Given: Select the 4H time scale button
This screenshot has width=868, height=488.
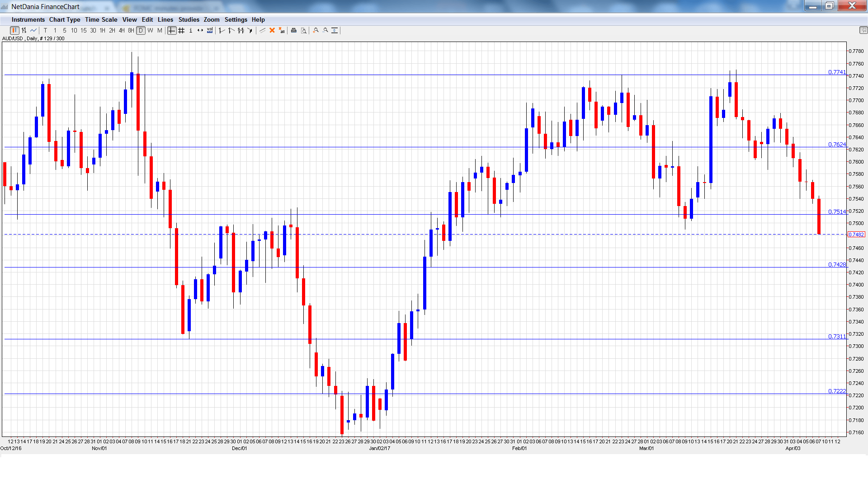Looking at the screenshot, I should coord(122,30).
